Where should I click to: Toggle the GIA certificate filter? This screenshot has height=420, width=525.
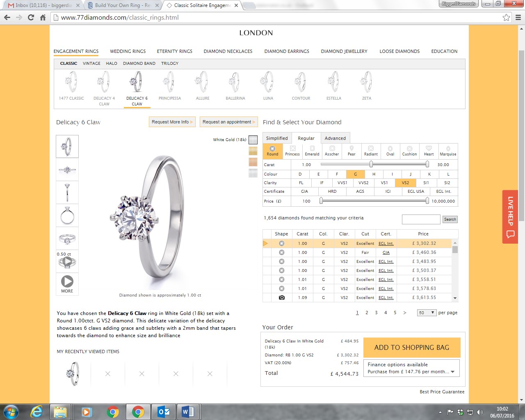[304, 192]
